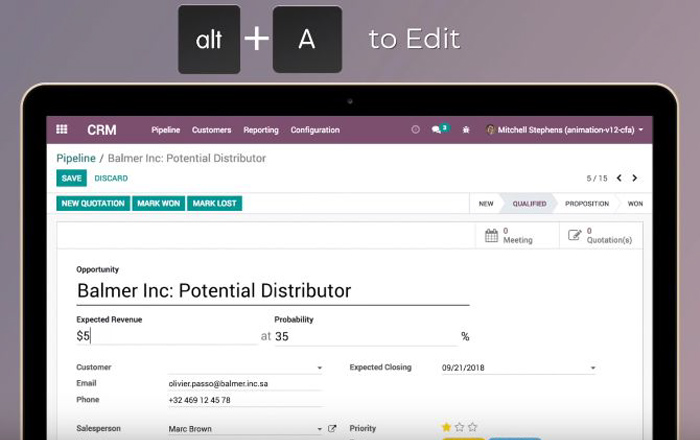Screen dimensions: 700x440
Task: Select the PROPOSITION stage
Action: (587, 203)
